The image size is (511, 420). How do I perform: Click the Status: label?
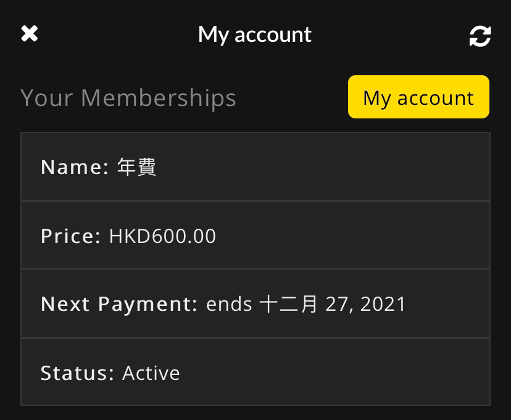77,373
